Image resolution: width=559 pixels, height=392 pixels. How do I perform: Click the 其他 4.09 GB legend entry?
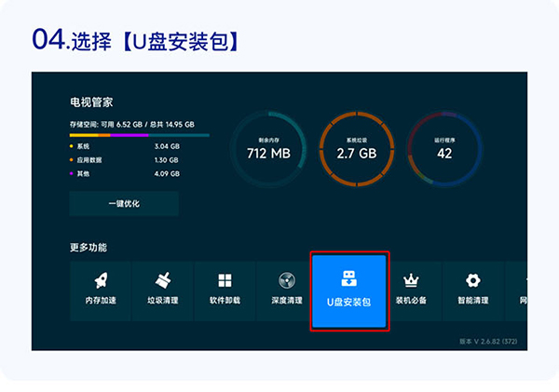click(x=123, y=172)
